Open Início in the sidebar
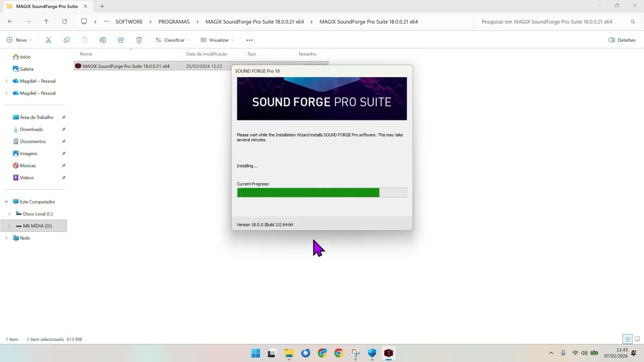This screenshot has width=644, height=362. click(21, 57)
